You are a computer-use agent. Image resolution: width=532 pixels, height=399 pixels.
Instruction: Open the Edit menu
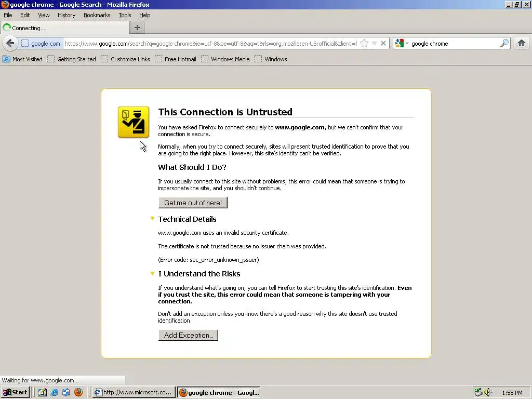coord(25,15)
